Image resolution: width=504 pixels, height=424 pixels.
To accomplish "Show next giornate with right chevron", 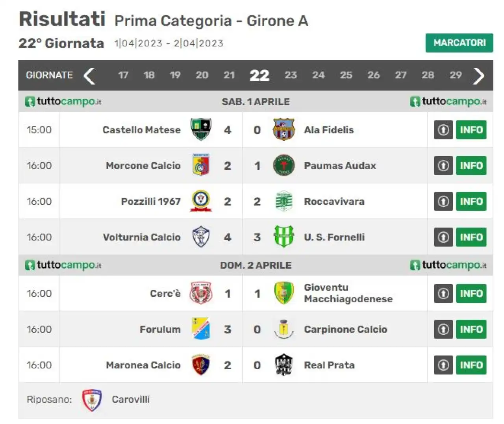I will pos(478,76).
